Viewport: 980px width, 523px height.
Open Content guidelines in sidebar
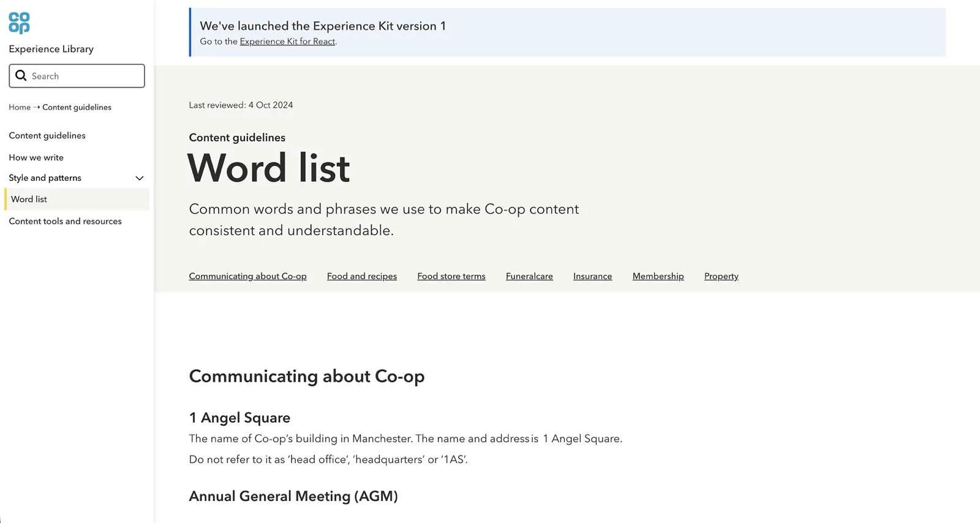47,135
